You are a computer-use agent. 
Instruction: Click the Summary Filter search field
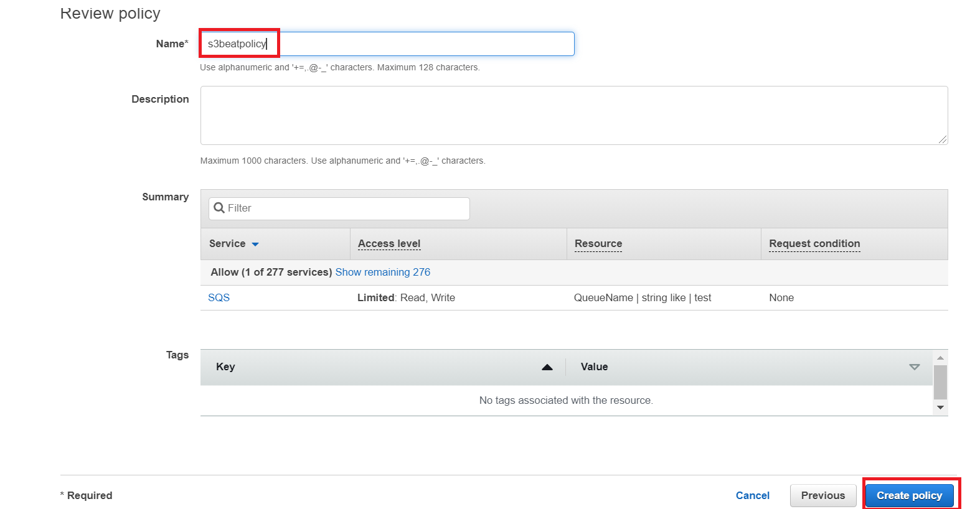click(x=346, y=208)
